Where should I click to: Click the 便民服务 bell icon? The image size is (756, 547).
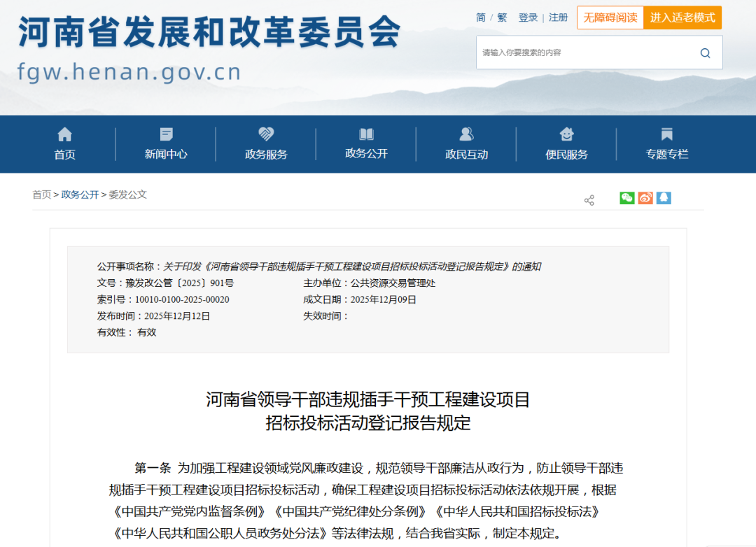(566, 134)
